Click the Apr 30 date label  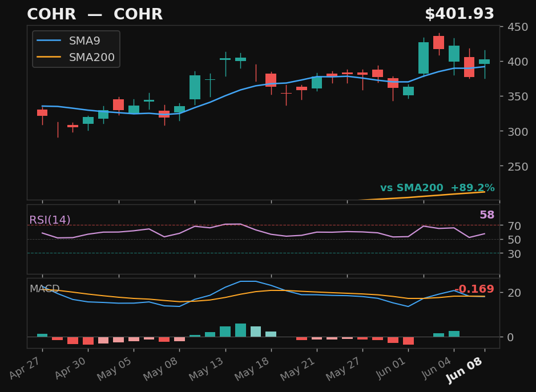pos(71,367)
